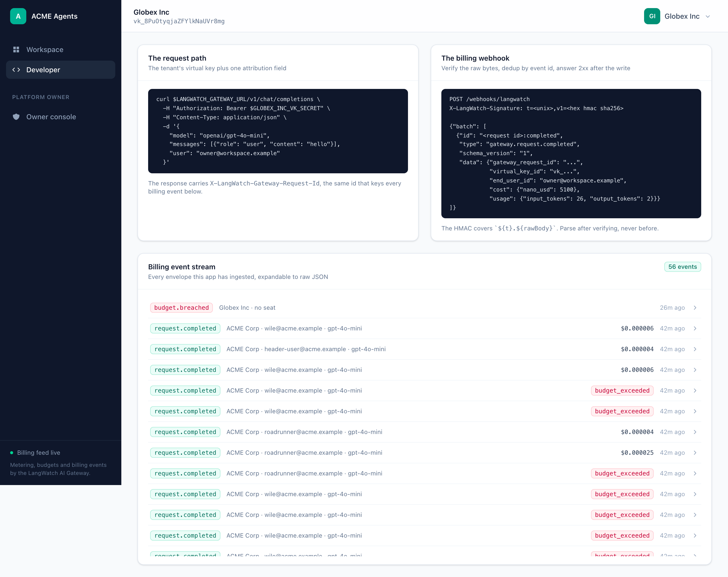This screenshot has height=577, width=728.
Task: Expand the budget.breached event row
Action: coord(424,308)
